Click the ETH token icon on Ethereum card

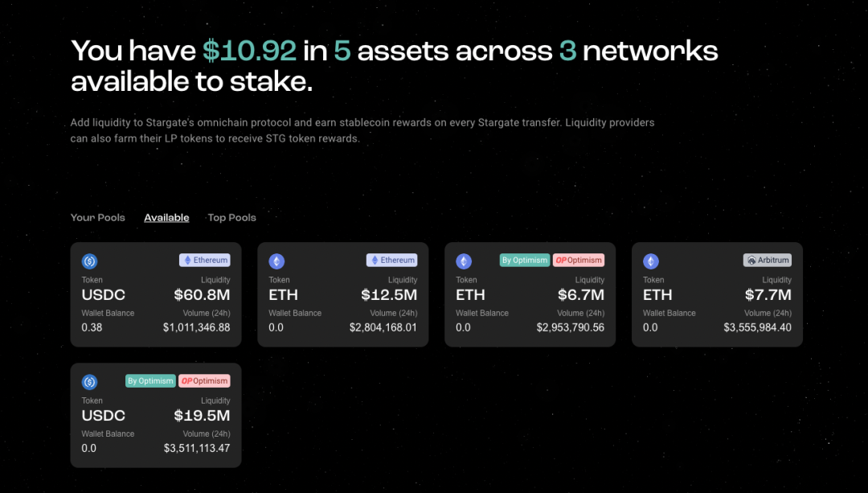click(276, 261)
